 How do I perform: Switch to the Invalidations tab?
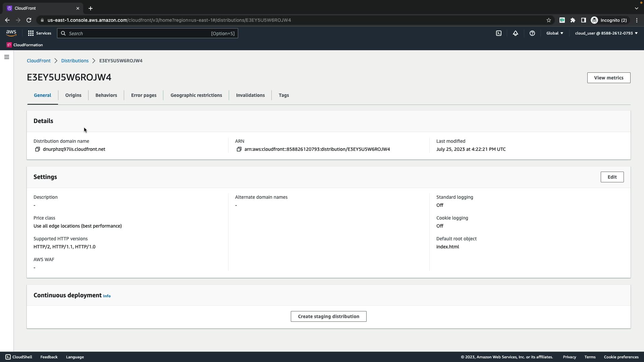click(x=250, y=95)
